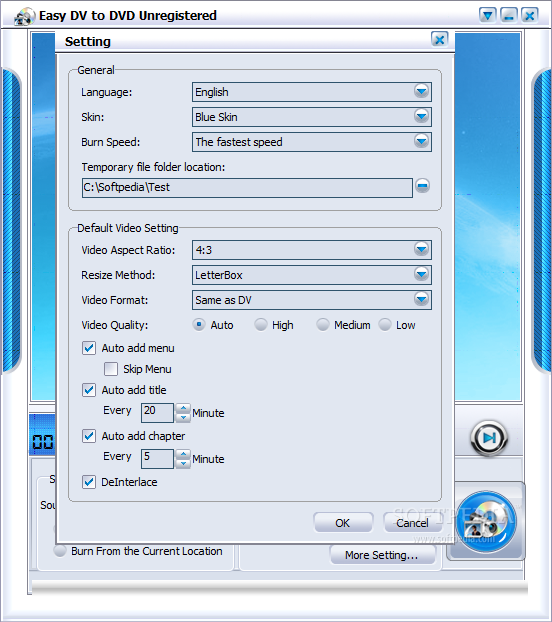Click the temporary file folder path field
Viewport: 552px width, 622px height.
coord(247,187)
